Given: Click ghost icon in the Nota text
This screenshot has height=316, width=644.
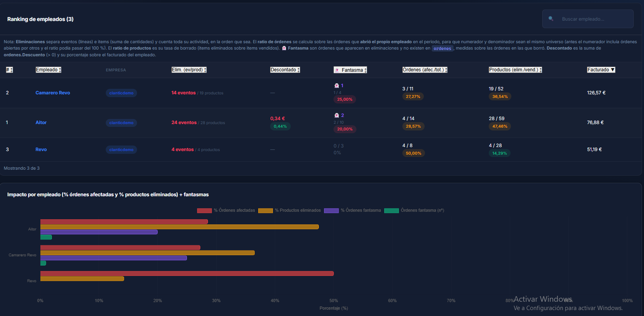Looking at the screenshot, I should coord(284,48).
